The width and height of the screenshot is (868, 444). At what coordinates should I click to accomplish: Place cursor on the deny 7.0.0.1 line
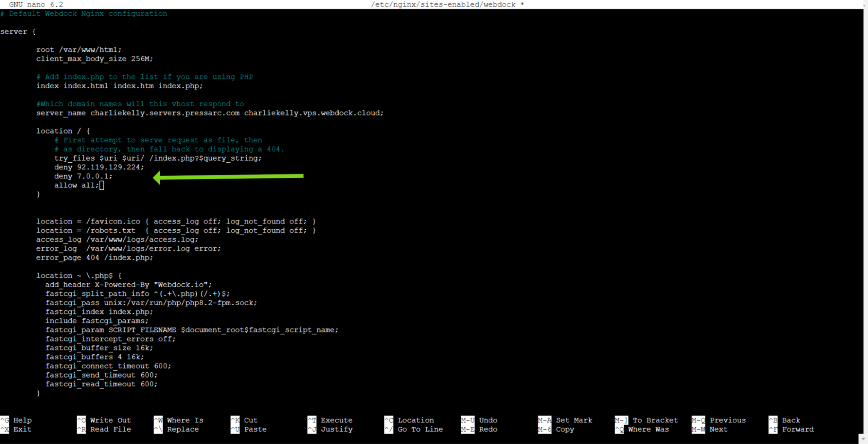coord(83,176)
